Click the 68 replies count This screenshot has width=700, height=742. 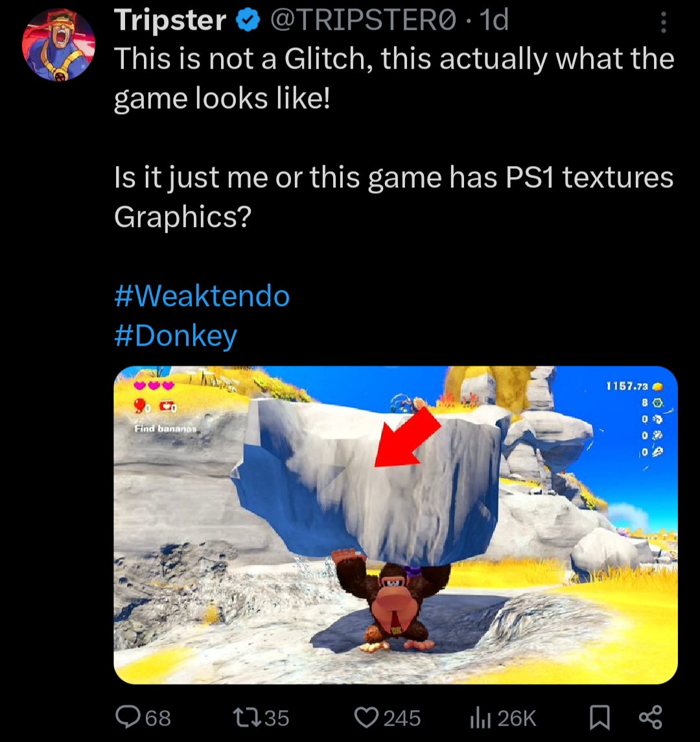[158, 718]
